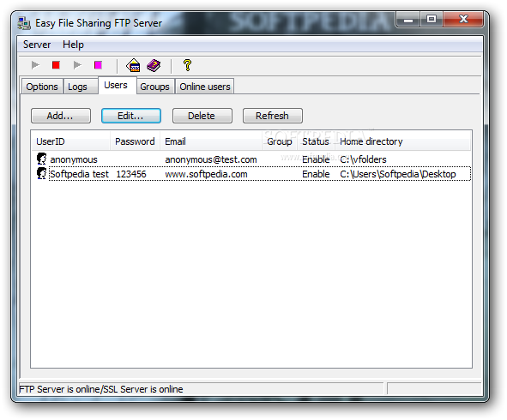Click the Refresh button
The image size is (507, 420).
click(x=273, y=116)
